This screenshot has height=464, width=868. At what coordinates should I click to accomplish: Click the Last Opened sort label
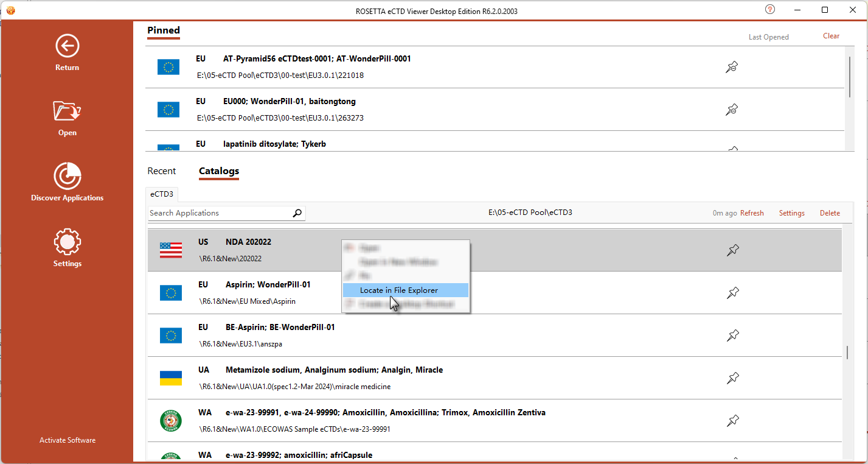pyautogui.click(x=768, y=37)
